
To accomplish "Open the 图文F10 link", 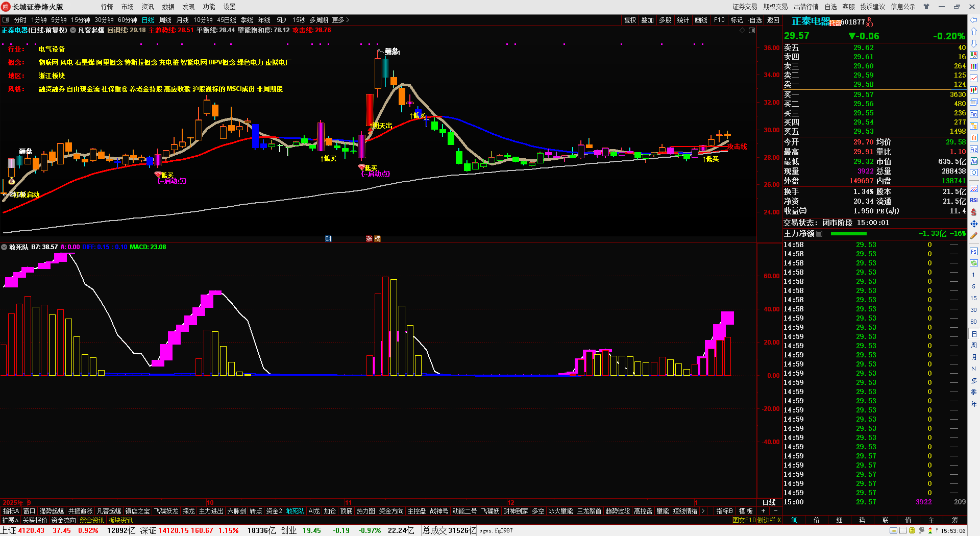I will [x=744, y=520].
